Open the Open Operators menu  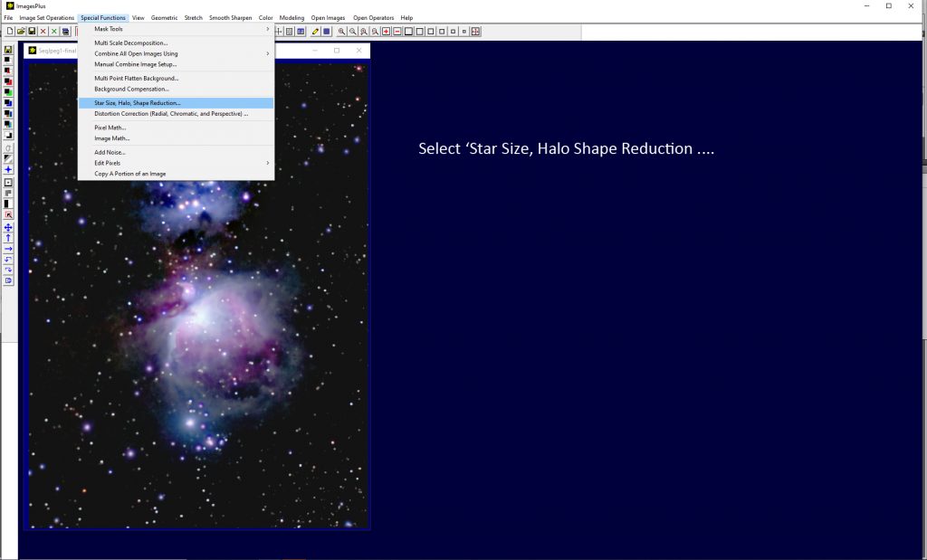click(374, 18)
